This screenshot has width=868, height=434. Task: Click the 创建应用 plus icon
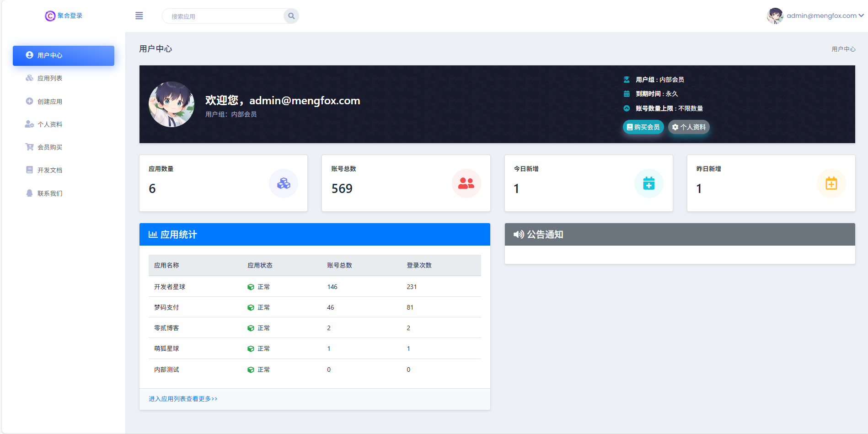click(29, 101)
